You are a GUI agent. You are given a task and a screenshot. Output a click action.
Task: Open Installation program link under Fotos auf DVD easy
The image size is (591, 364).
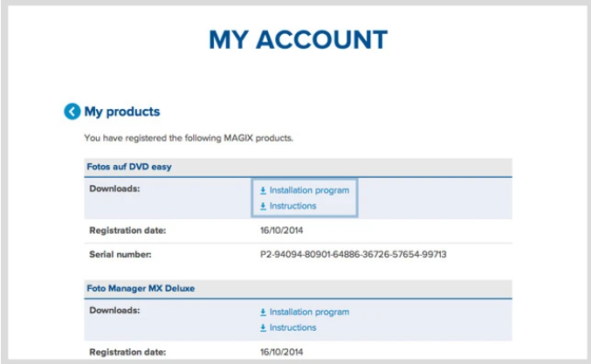[x=309, y=190]
